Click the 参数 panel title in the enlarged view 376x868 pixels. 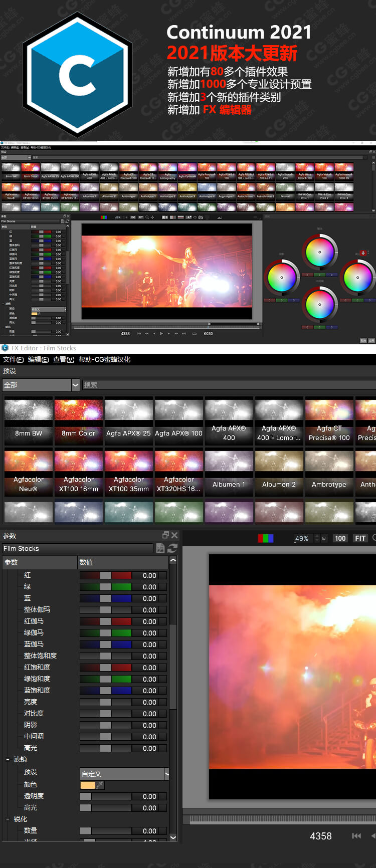click(x=10, y=536)
